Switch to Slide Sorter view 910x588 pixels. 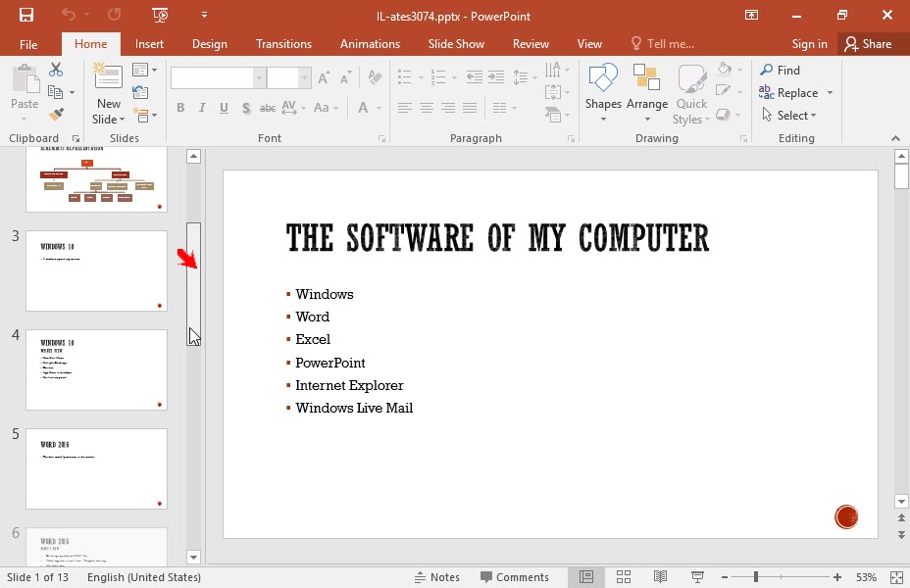(x=624, y=577)
